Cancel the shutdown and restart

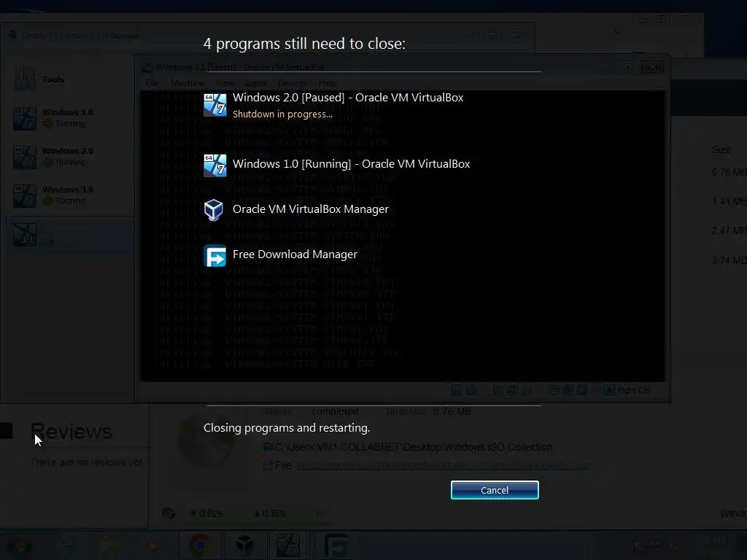[495, 490]
